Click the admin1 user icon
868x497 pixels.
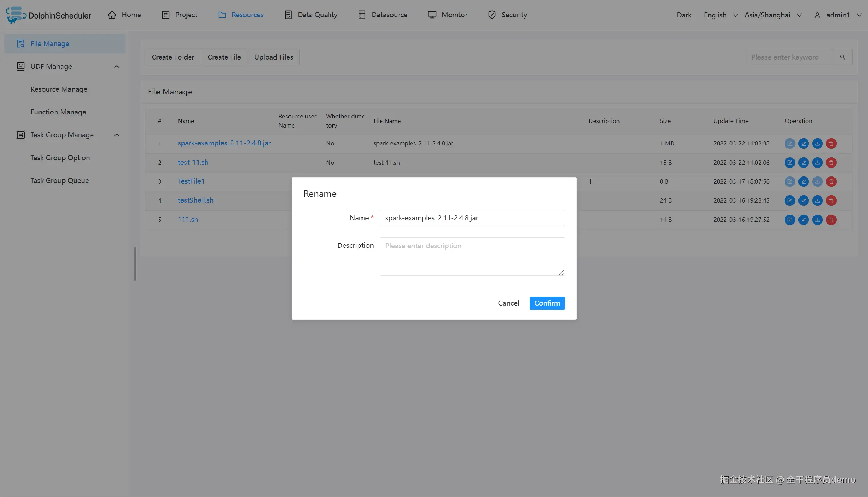click(x=817, y=15)
